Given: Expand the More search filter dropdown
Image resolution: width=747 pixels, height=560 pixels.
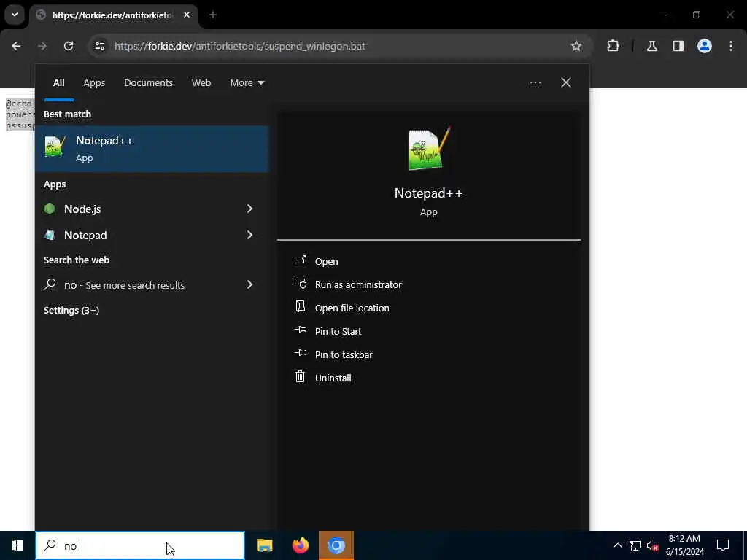Looking at the screenshot, I should [247, 83].
